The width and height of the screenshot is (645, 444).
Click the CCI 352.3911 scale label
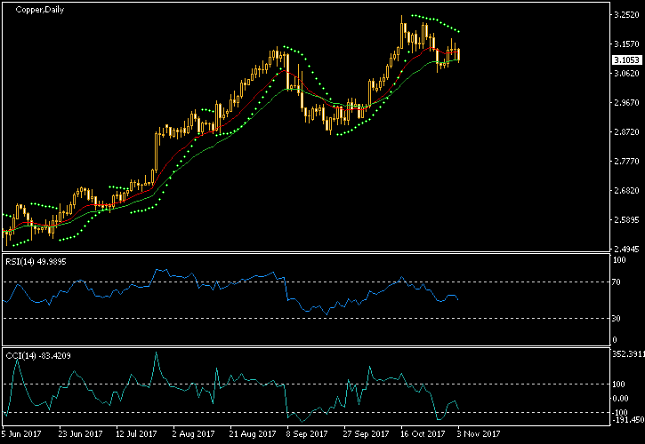(x=629, y=354)
